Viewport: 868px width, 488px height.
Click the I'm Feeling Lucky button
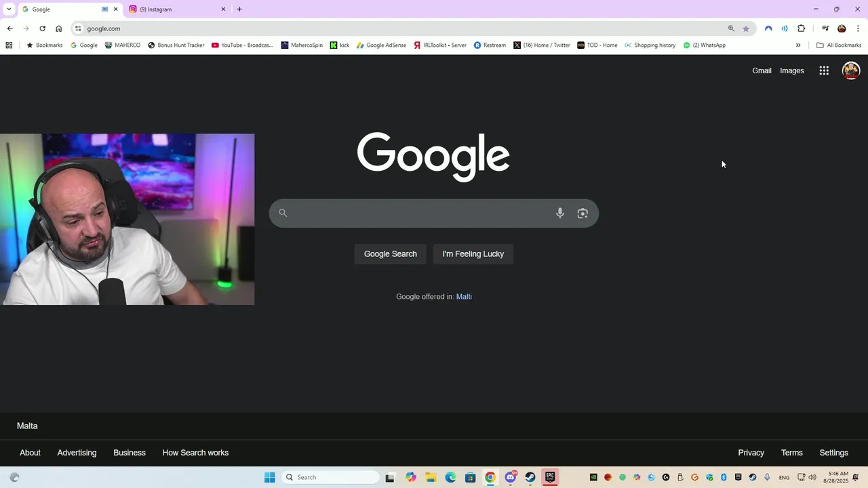click(473, 254)
